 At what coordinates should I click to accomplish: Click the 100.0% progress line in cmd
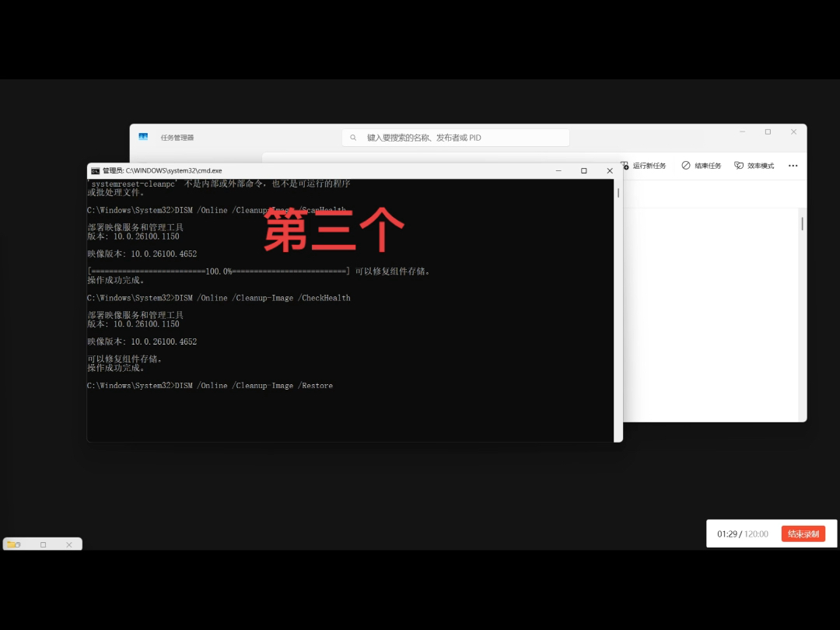click(259, 271)
